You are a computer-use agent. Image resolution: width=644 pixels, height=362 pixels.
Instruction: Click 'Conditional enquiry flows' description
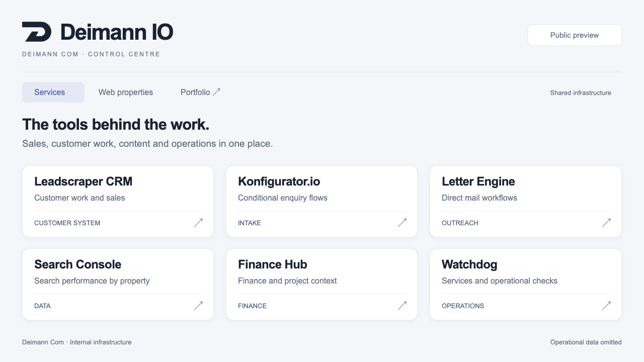coord(283,198)
